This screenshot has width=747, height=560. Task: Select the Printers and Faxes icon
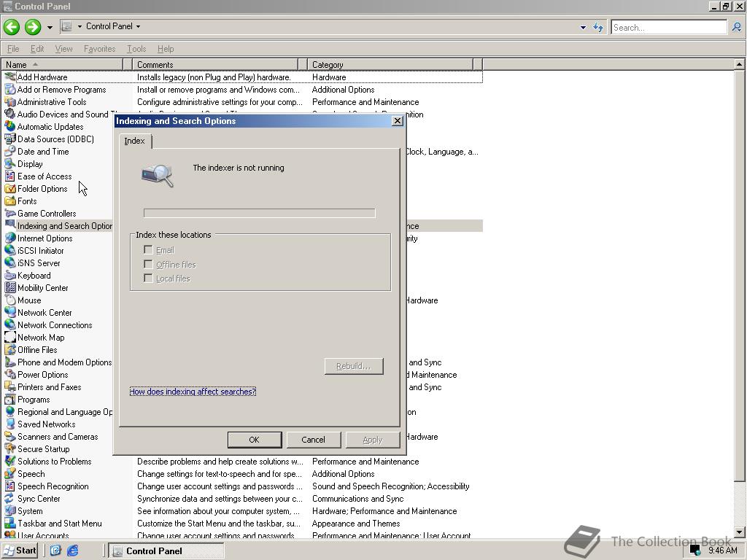(x=9, y=386)
